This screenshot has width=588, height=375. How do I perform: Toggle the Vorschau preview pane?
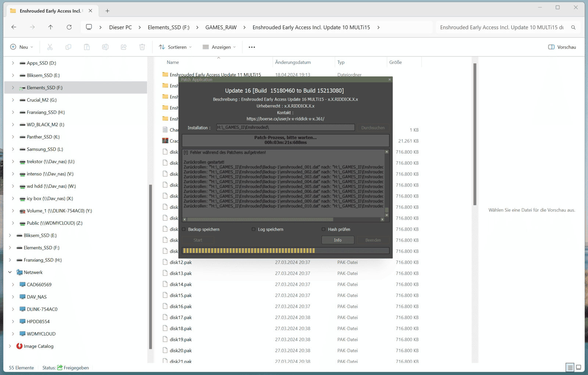point(562,47)
